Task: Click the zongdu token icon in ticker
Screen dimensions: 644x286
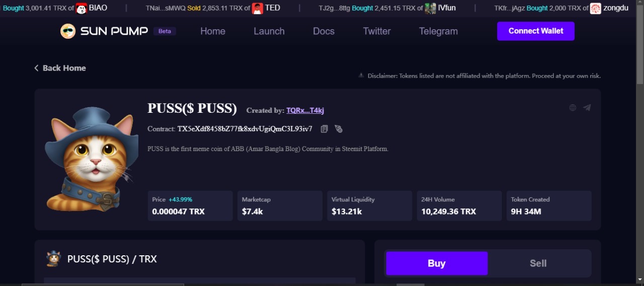Action: [x=596, y=9]
